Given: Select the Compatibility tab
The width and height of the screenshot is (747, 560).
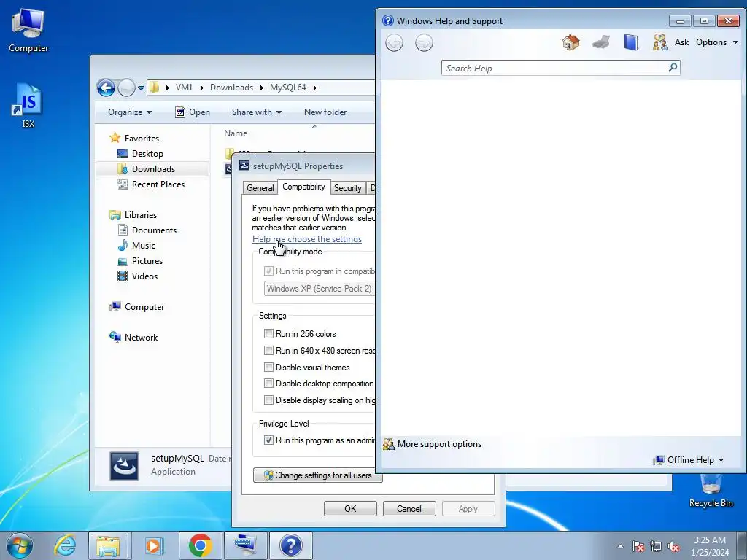Looking at the screenshot, I should point(304,187).
